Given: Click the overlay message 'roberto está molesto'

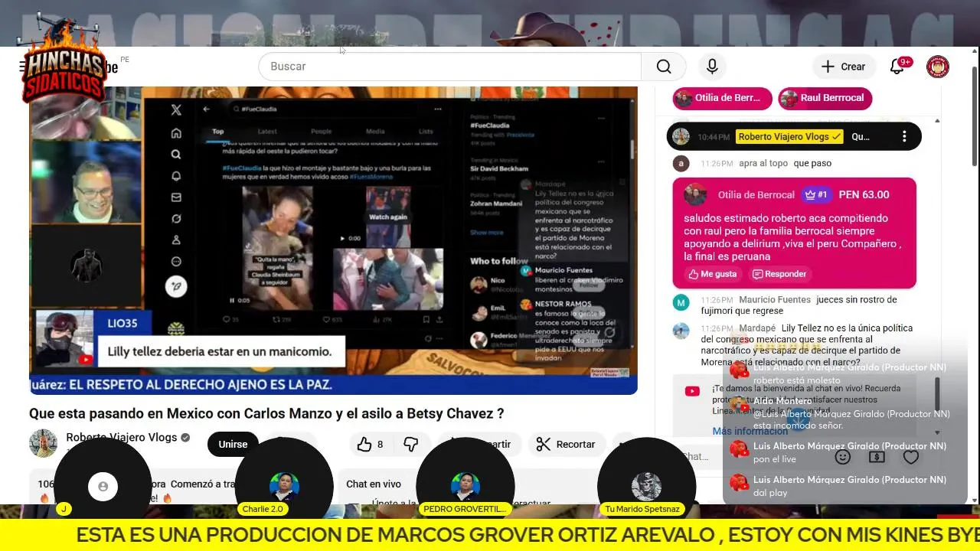Looking at the screenshot, I should pos(796,380).
